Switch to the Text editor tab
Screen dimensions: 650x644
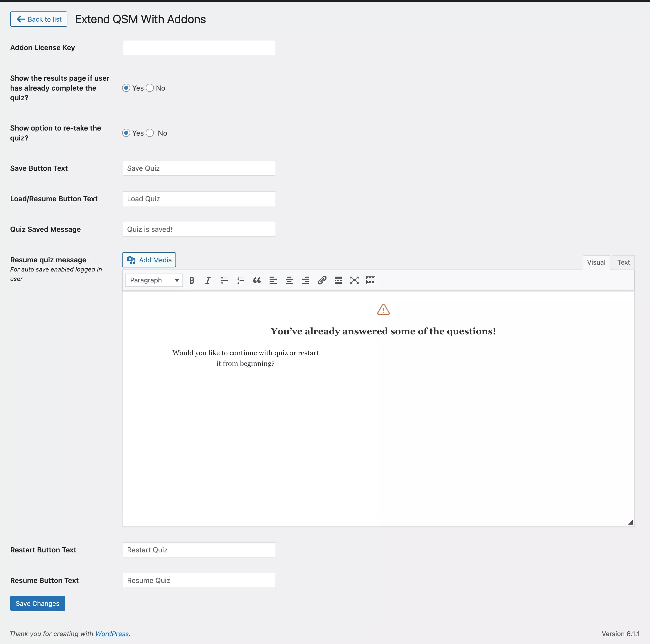click(623, 262)
